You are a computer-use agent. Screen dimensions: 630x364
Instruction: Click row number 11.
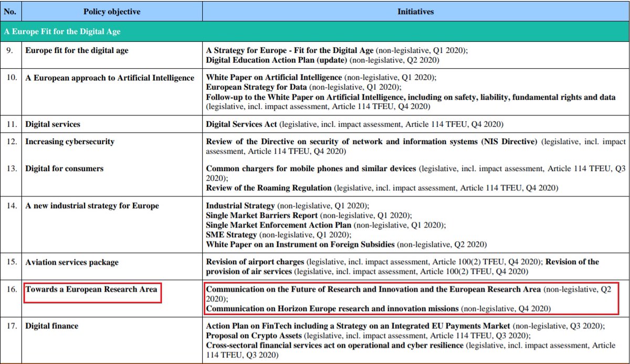10,125
